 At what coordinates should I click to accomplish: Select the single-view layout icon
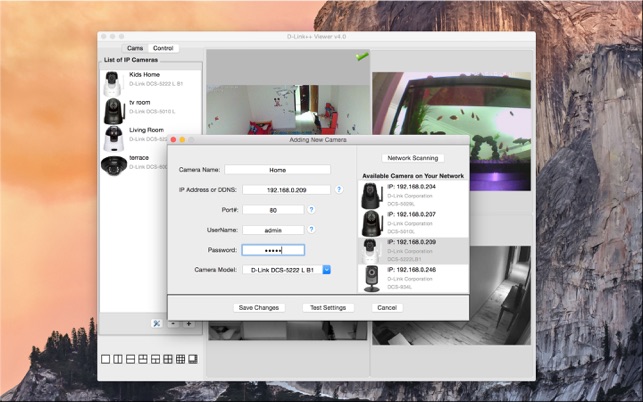[106, 359]
